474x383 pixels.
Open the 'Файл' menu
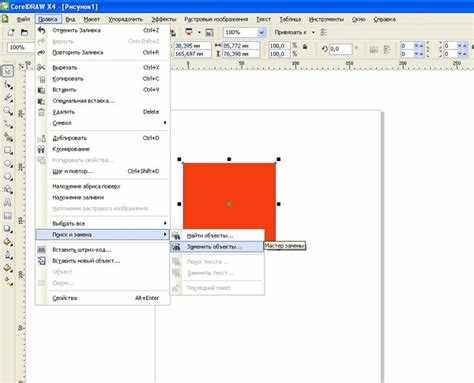pyautogui.click(x=23, y=19)
